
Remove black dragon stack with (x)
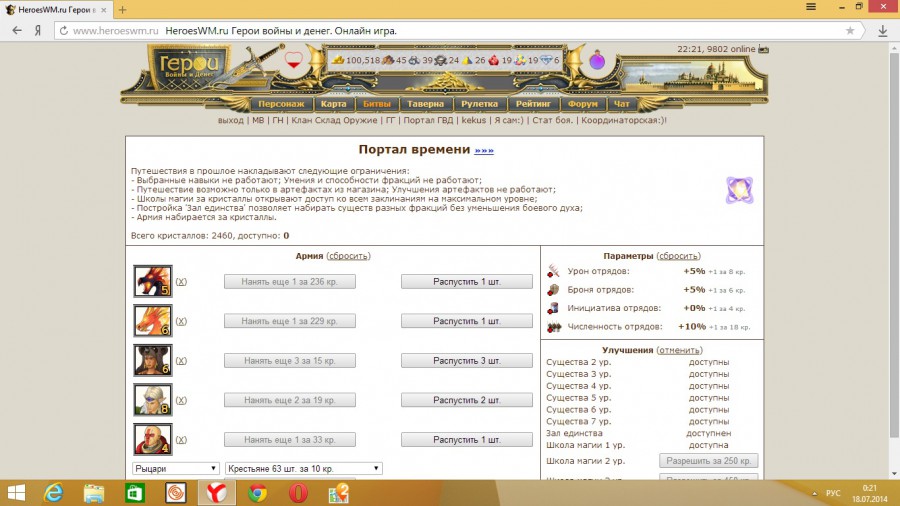(181, 282)
